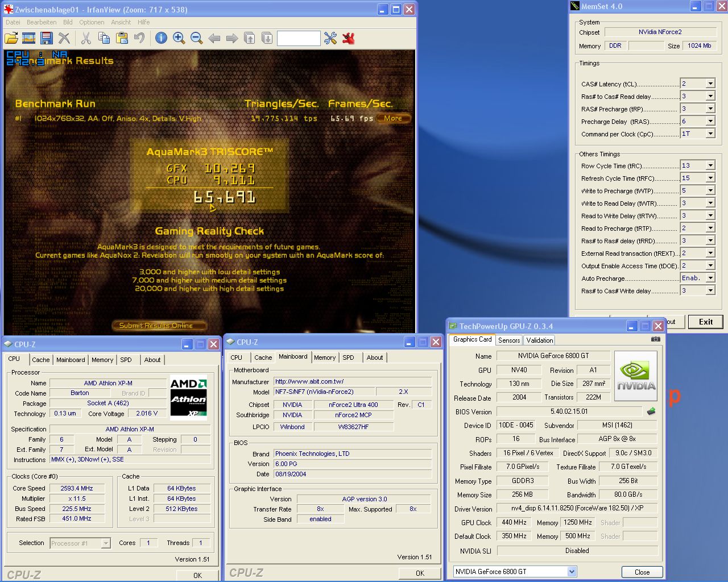728x582 pixels.
Task: Click the Exit button in MemSet
Action: (706, 322)
